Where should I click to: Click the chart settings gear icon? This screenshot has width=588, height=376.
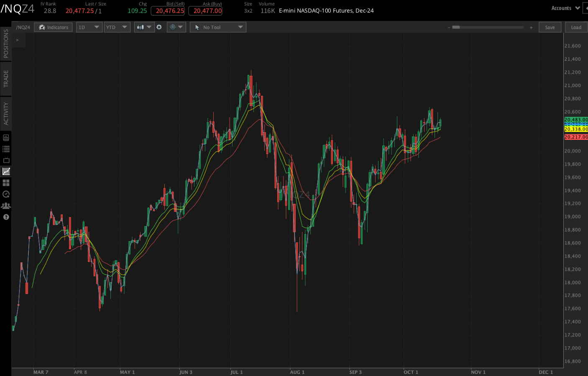pyautogui.click(x=159, y=27)
